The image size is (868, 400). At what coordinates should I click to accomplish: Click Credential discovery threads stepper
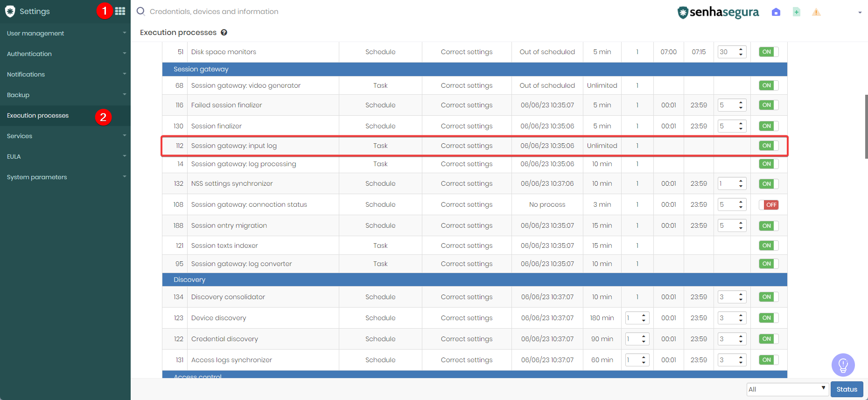tap(637, 339)
